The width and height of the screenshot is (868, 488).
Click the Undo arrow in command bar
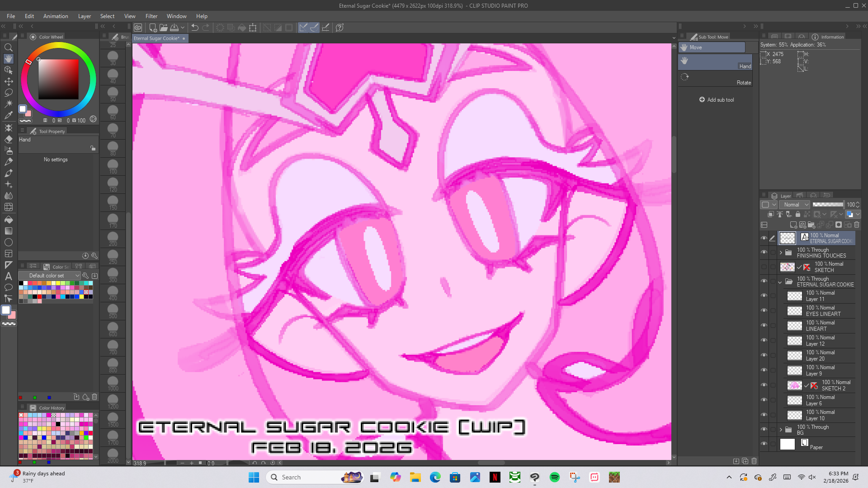(195, 28)
